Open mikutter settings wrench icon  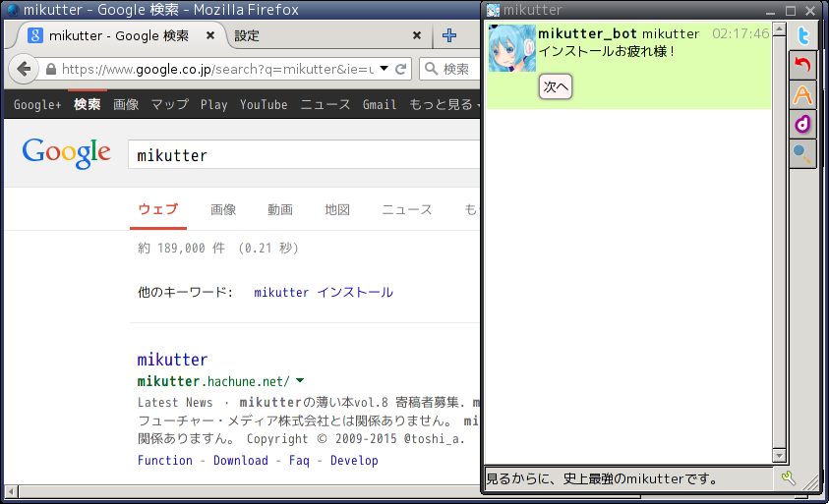[x=788, y=478]
